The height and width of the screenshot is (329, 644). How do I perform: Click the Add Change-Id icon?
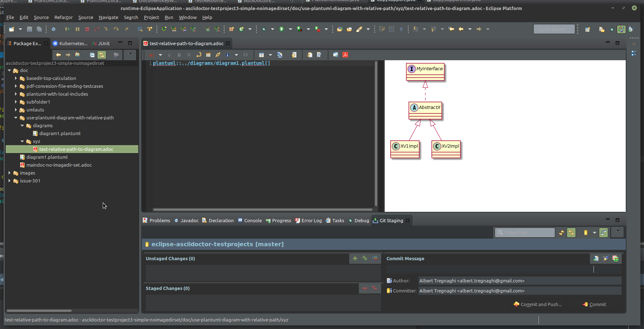pyautogui.click(x=615, y=258)
